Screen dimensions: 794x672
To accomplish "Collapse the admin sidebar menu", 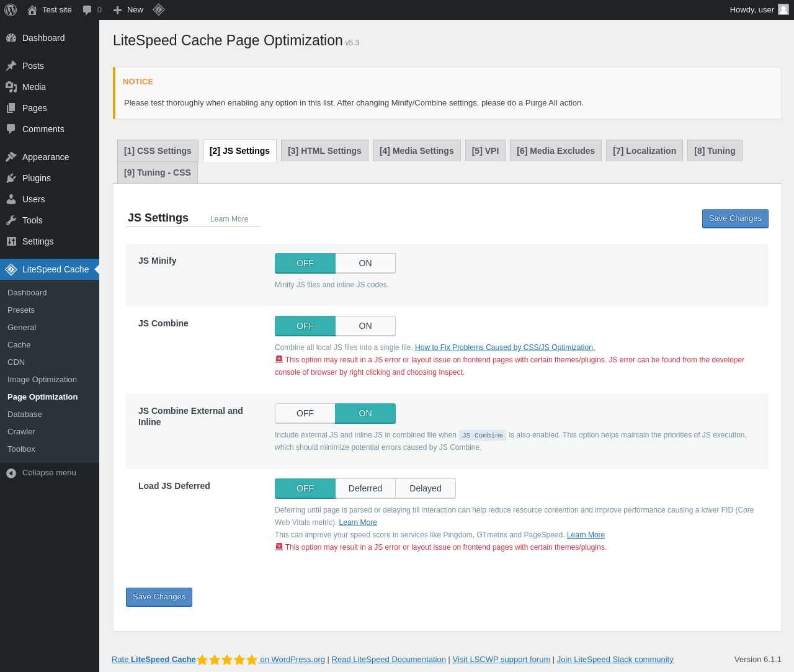I will (x=49, y=473).
